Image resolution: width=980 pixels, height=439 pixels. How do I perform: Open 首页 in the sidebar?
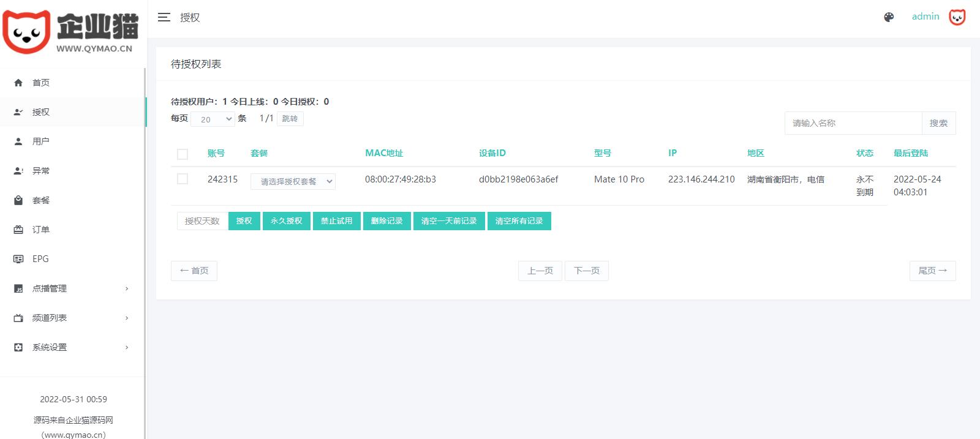pyautogui.click(x=72, y=83)
